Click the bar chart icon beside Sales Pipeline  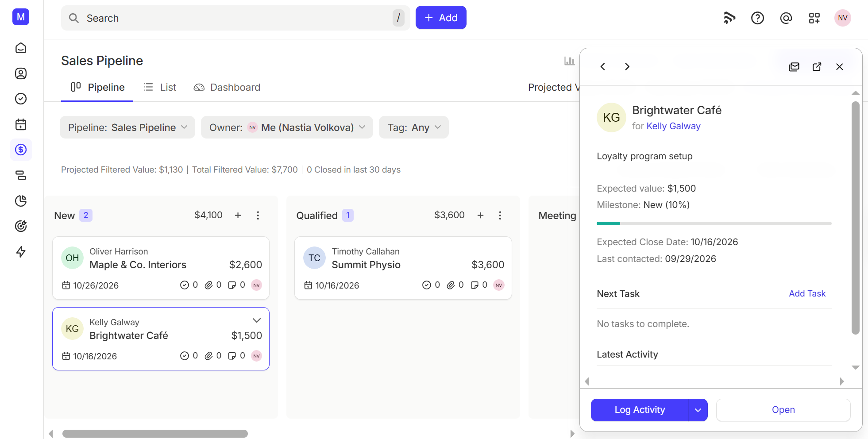pos(569,61)
